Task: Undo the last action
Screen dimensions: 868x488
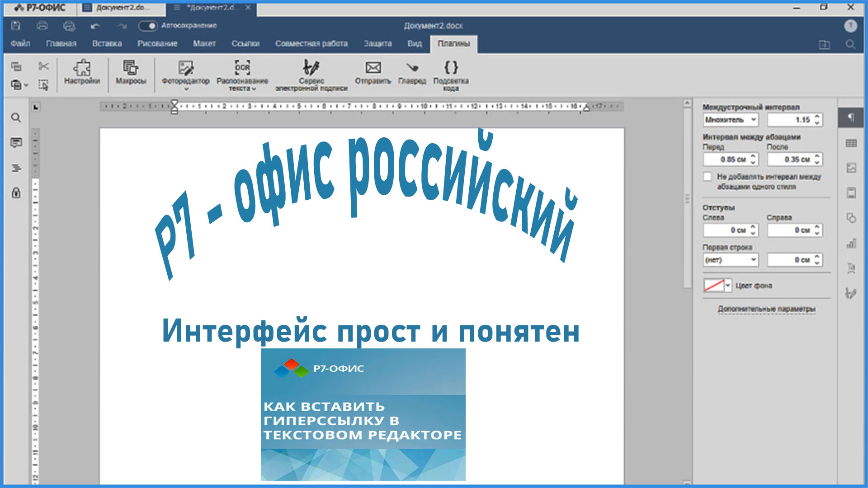Action: 95,26
